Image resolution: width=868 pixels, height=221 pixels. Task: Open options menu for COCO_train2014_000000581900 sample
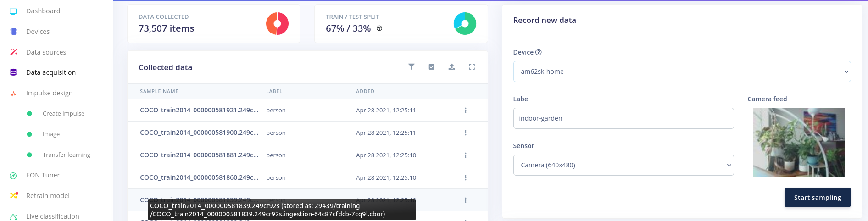click(x=465, y=133)
